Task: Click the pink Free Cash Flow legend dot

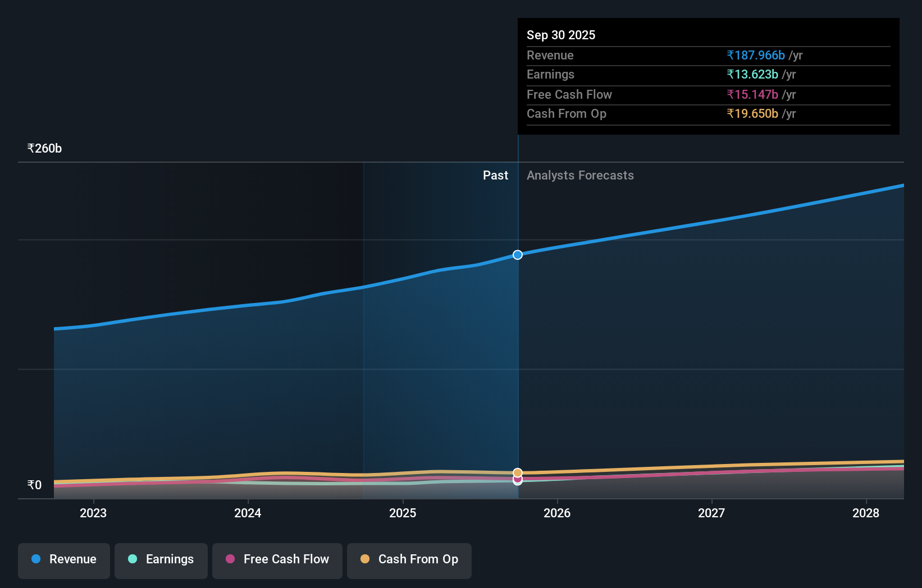Action: [x=231, y=559]
